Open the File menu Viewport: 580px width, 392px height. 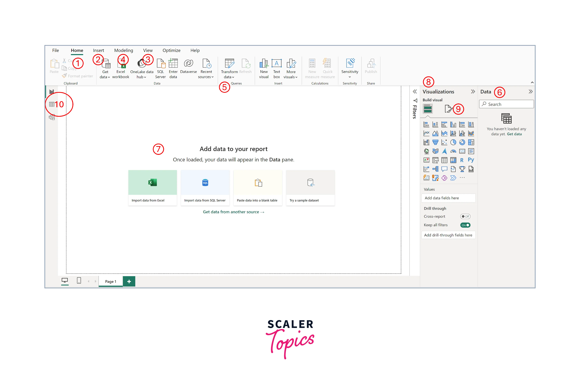tap(56, 50)
